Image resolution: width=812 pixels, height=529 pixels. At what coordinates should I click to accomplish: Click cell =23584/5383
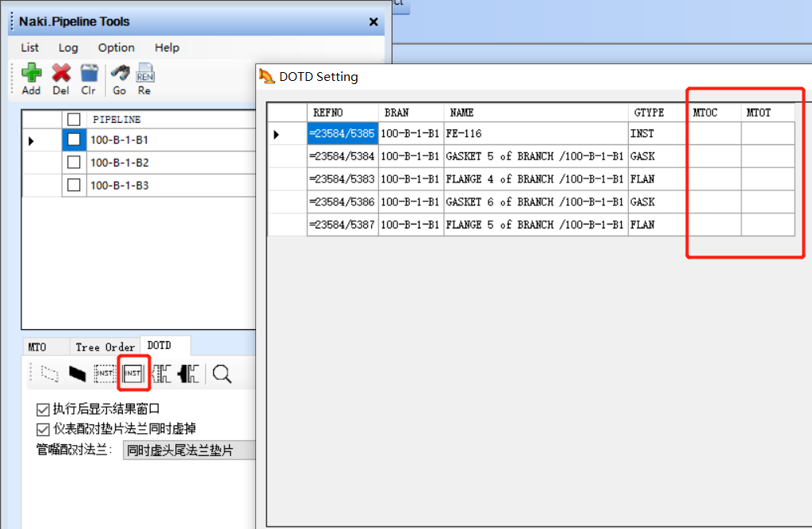[x=343, y=179]
